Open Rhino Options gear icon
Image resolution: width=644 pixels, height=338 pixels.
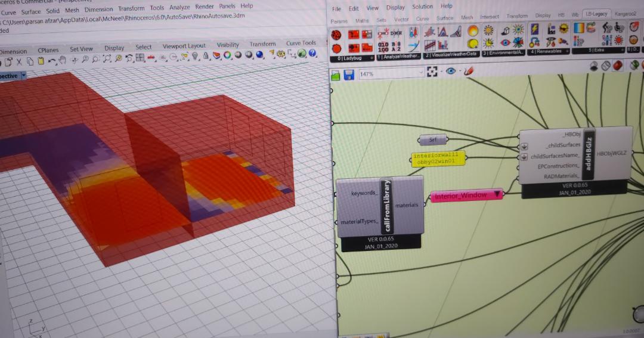coord(281,54)
